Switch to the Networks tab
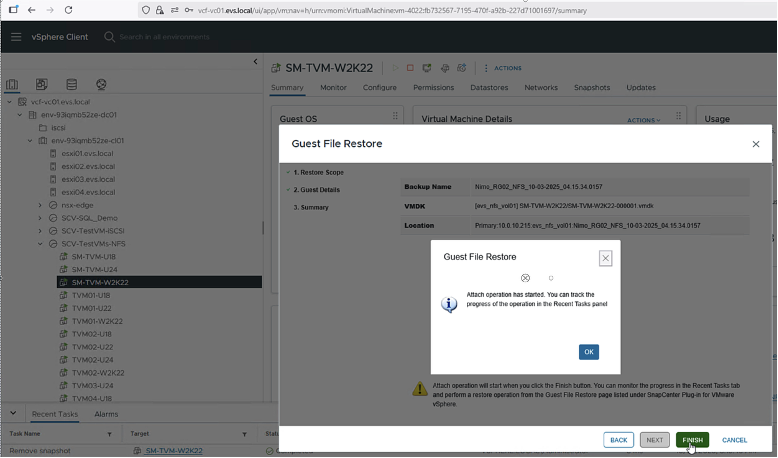The width and height of the screenshot is (778, 458). [541, 87]
